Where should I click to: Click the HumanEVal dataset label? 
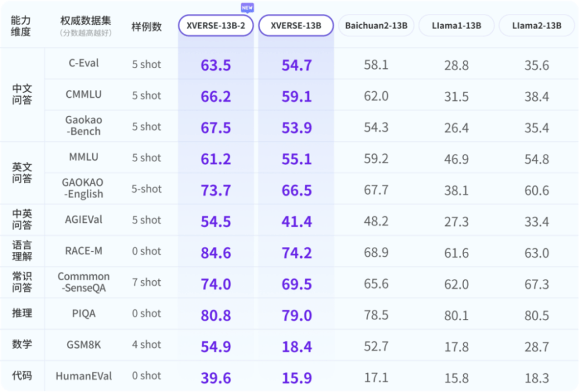(83, 376)
